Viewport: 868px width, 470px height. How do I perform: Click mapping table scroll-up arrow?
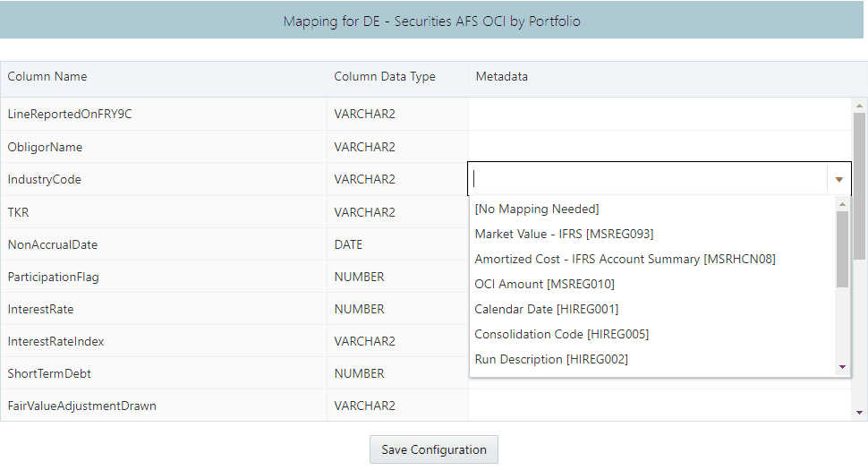click(x=859, y=105)
